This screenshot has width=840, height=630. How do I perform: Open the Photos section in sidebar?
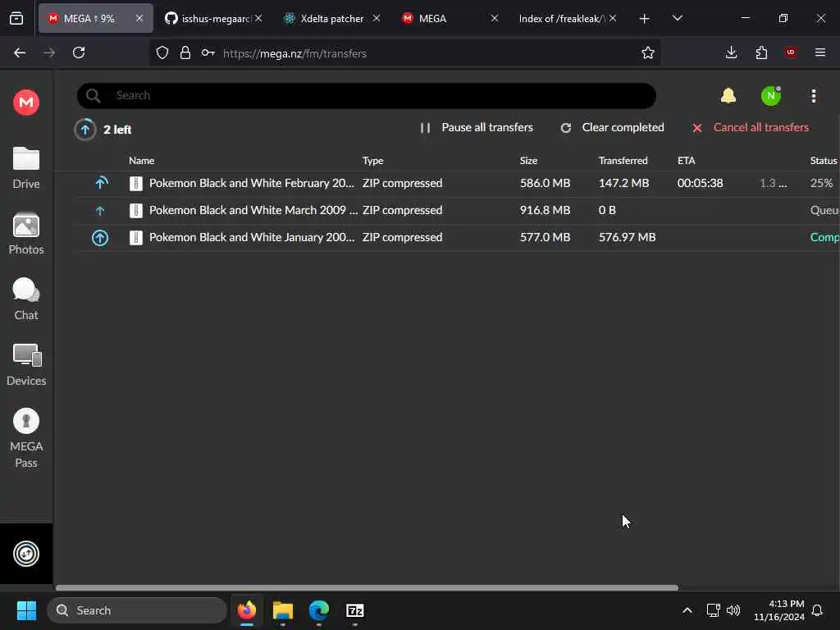tap(26, 234)
